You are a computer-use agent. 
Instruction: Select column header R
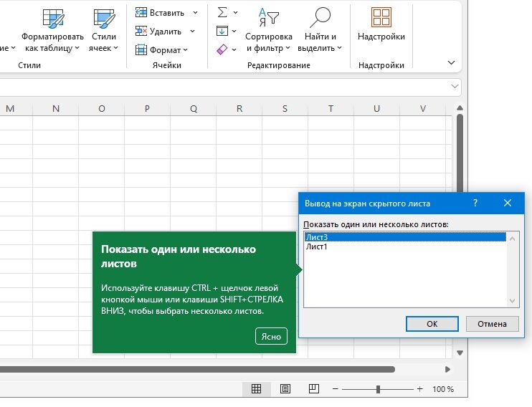point(239,108)
